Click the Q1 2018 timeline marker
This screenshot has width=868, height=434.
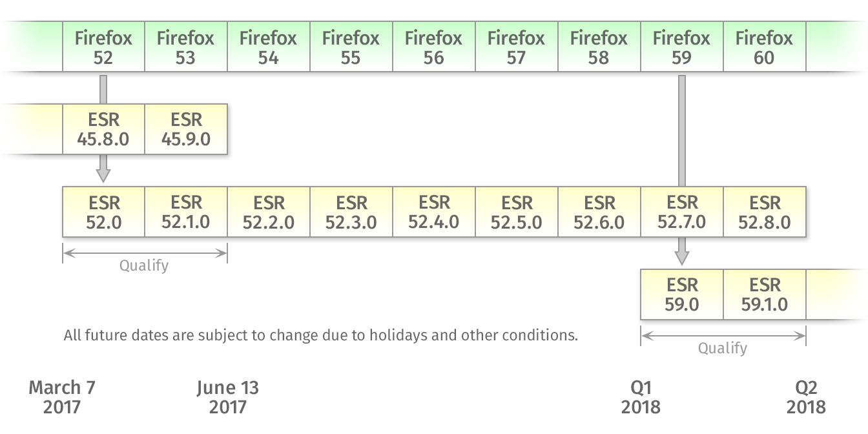click(x=641, y=397)
